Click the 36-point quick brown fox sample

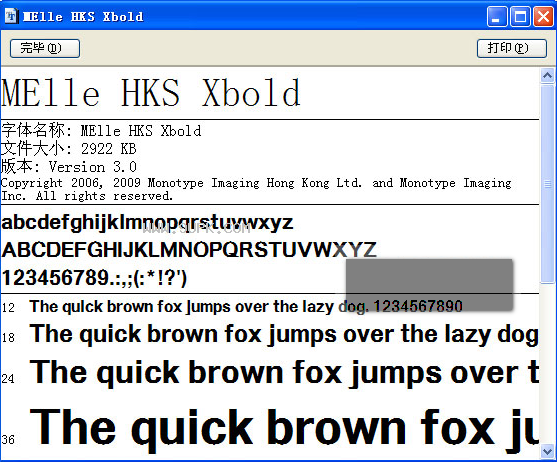click(284, 428)
